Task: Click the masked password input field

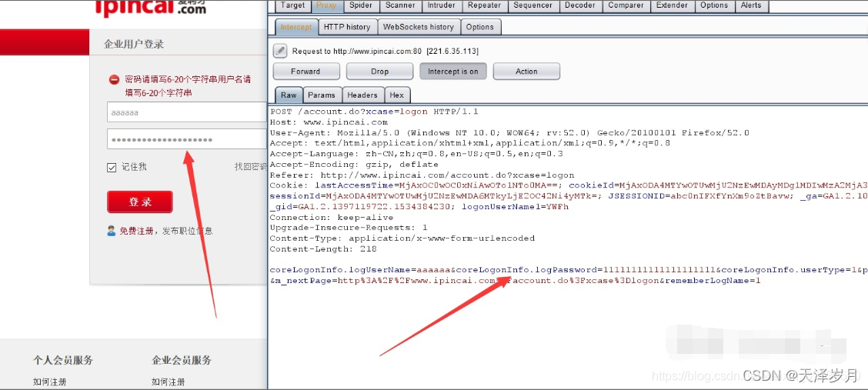Action: (x=187, y=139)
